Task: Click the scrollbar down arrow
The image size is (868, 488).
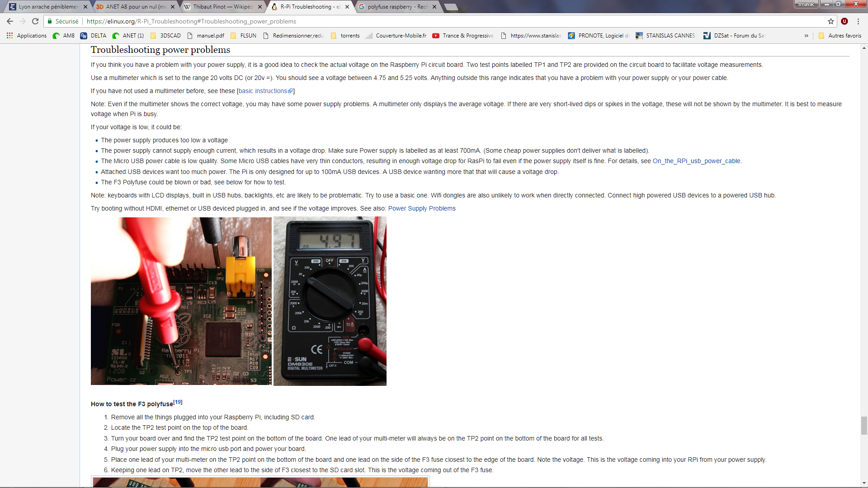Action: click(x=864, y=483)
